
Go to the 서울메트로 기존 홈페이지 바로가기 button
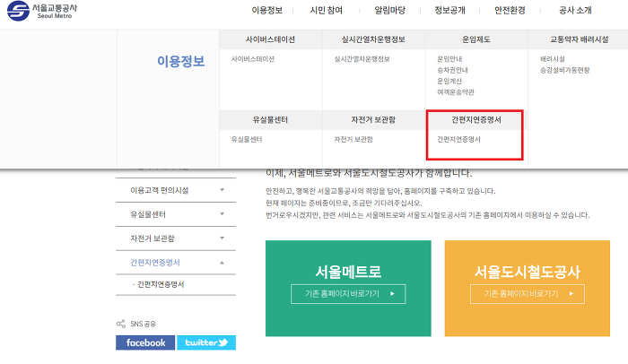[x=348, y=294]
